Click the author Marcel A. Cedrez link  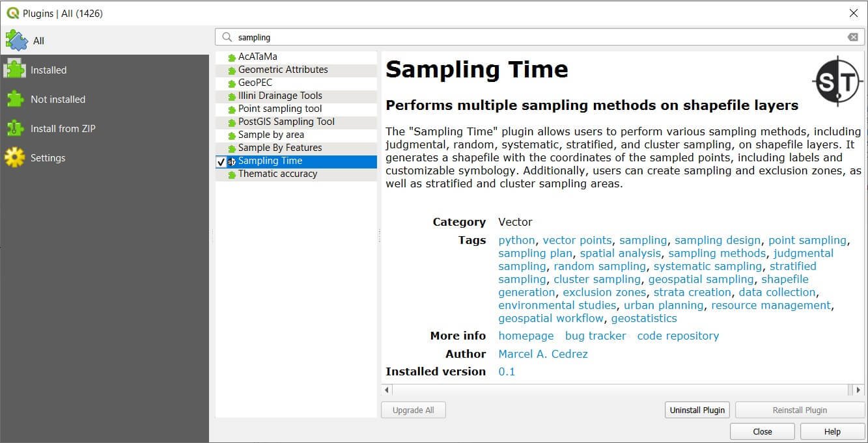pyautogui.click(x=543, y=354)
